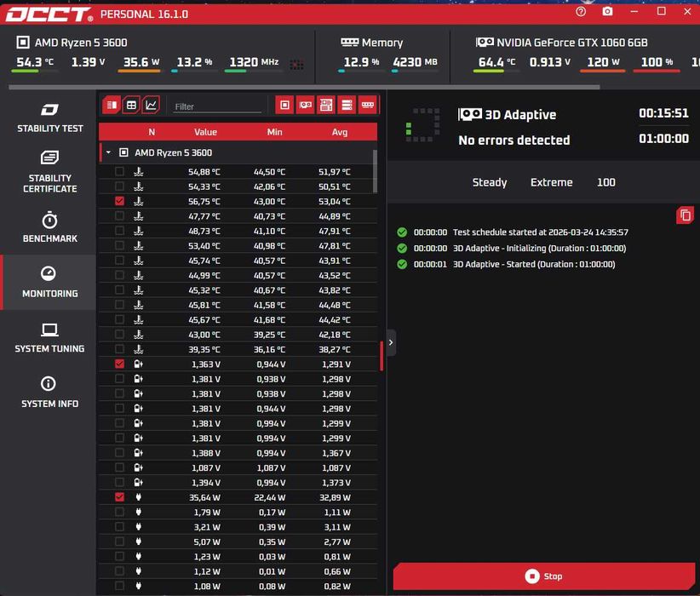Click the CPU core activity dots icon
This screenshot has height=596, width=700.
tap(296, 66)
